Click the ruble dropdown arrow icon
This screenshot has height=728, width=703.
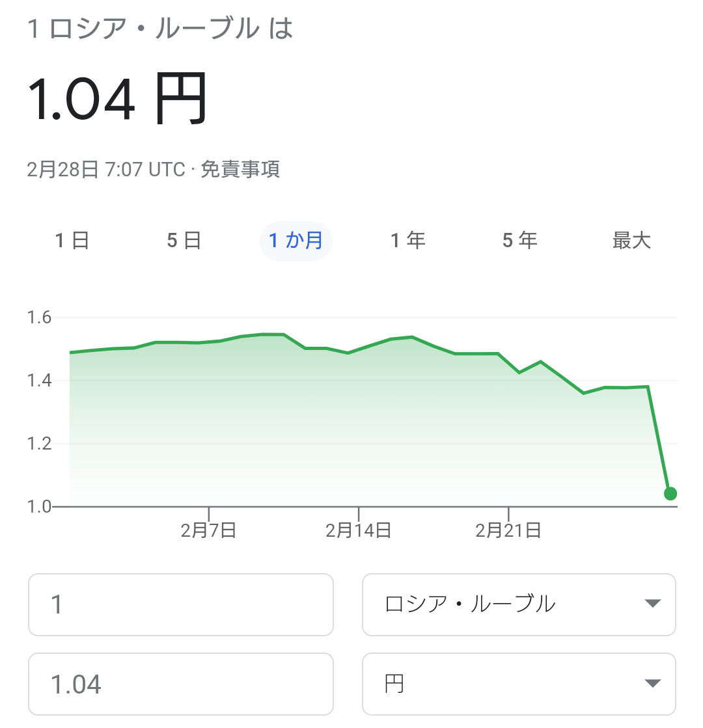pyautogui.click(x=653, y=604)
